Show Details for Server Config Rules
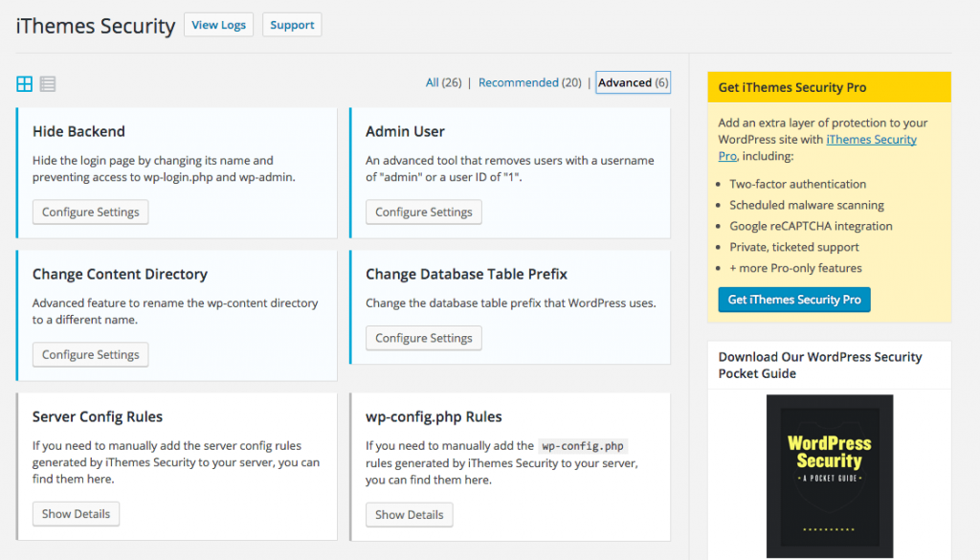This screenshot has height=560, width=980. point(77,514)
